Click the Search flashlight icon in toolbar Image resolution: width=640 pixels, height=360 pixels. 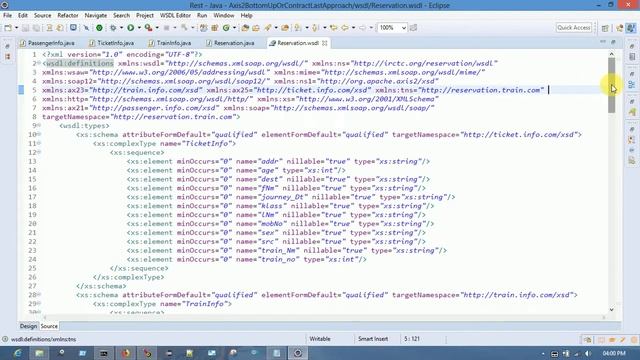[x=268, y=28]
